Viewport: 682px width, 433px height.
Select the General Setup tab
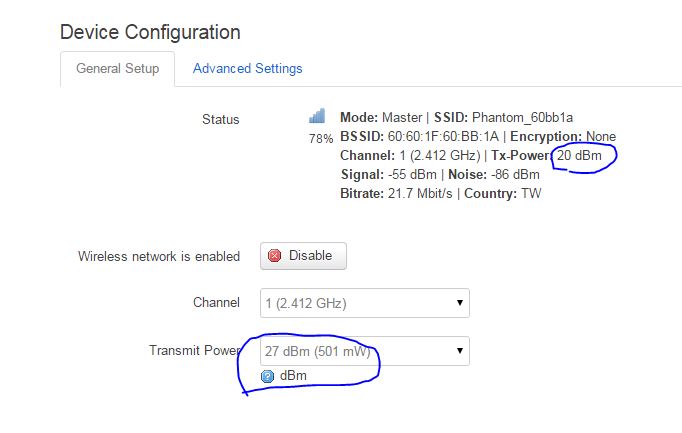click(117, 69)
